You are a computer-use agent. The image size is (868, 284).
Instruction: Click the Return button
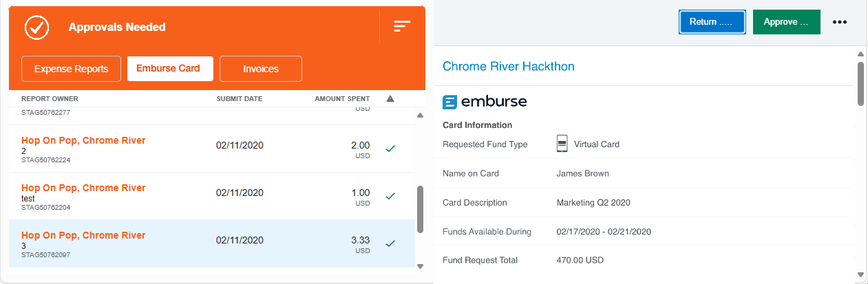pos(712,22)
